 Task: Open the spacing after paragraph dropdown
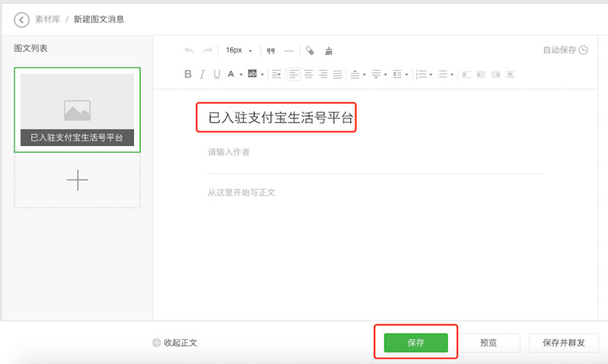point(385,74)
